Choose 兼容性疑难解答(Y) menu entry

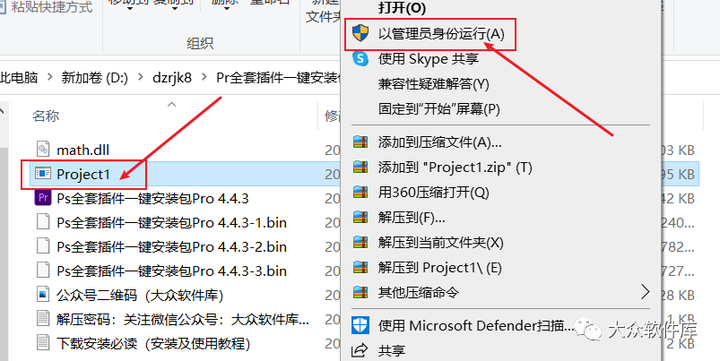tap(433, 84)
